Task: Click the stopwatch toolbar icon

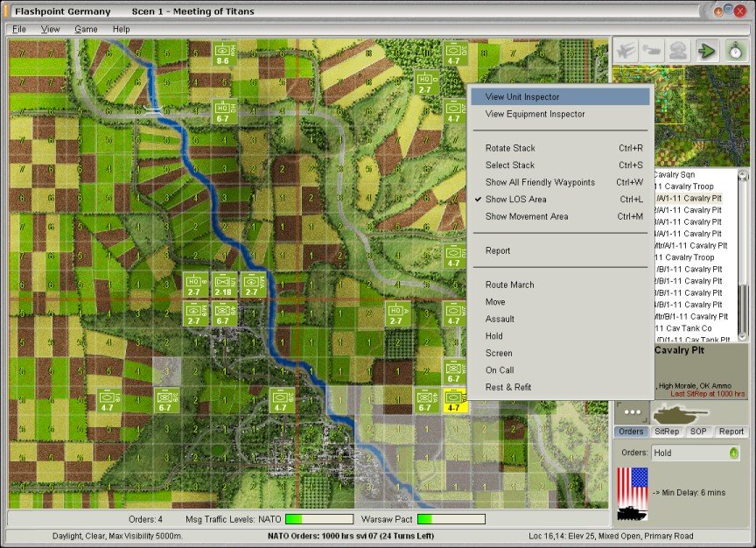Action: [x=735, y=51]
